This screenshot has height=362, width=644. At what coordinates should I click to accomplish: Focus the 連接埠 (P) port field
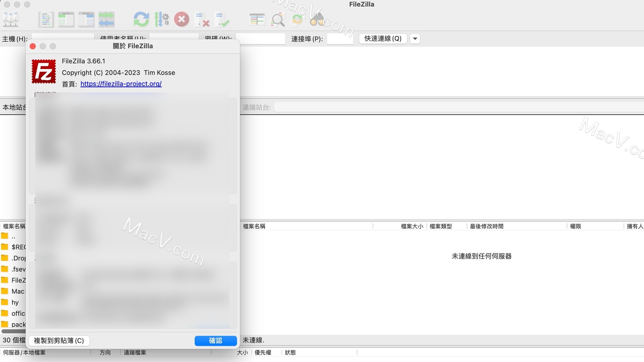coord(340,39)
